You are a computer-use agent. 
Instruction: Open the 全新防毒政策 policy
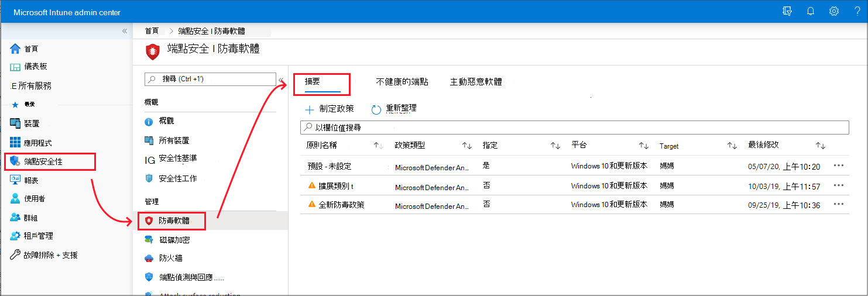(x=341, y=205)
